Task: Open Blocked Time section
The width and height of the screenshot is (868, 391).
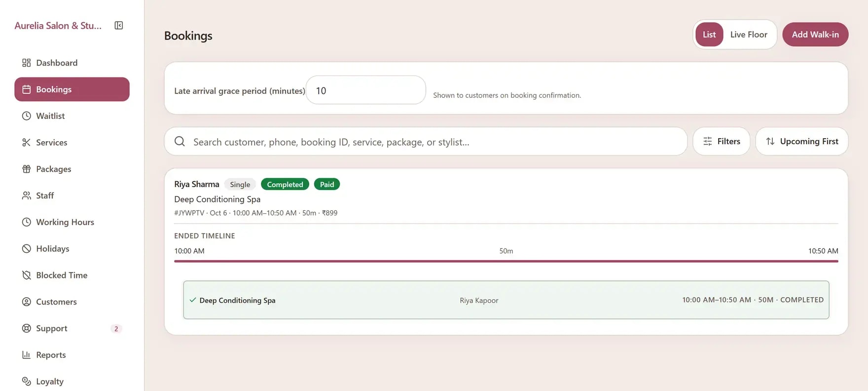Action: [x=72, y=275]
